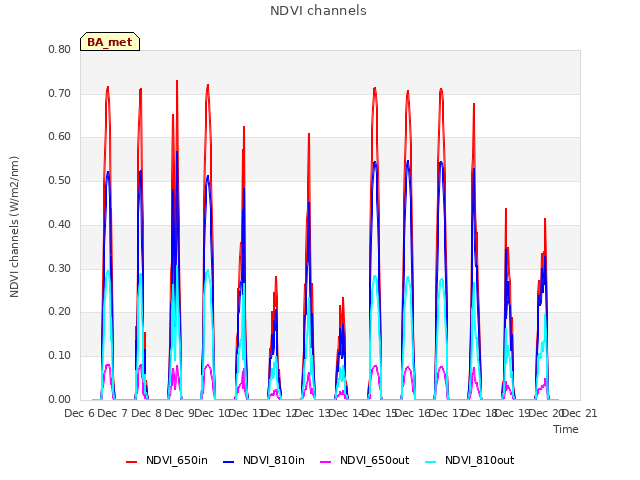Click the BA_met label tag

110,42
